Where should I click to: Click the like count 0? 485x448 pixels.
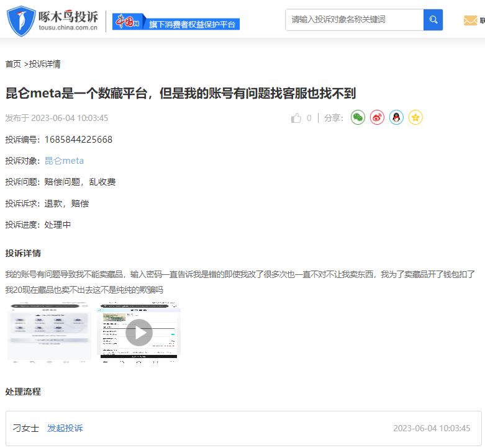click(x=309, y=118)
